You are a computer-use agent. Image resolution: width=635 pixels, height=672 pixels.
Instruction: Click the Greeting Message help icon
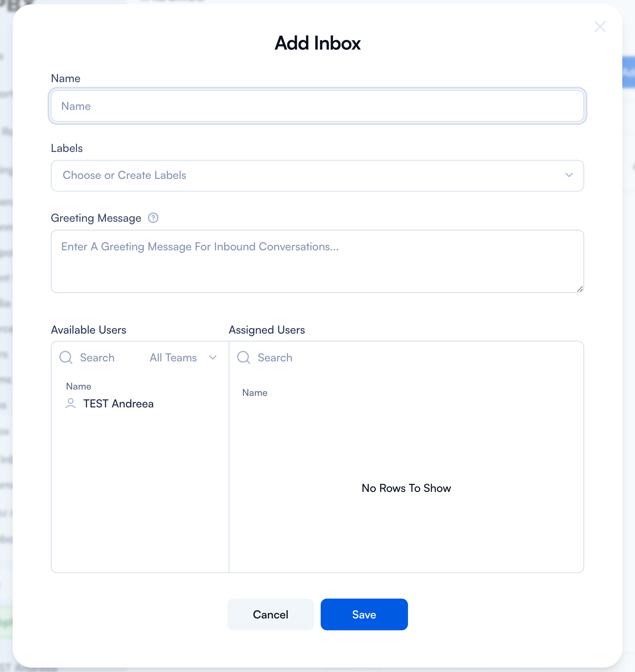click(153, 218)
